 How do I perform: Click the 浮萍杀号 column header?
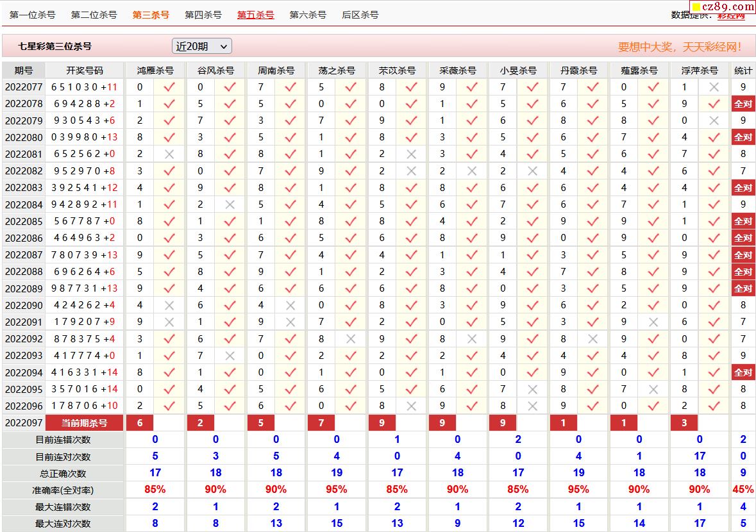tap(700, 71)
